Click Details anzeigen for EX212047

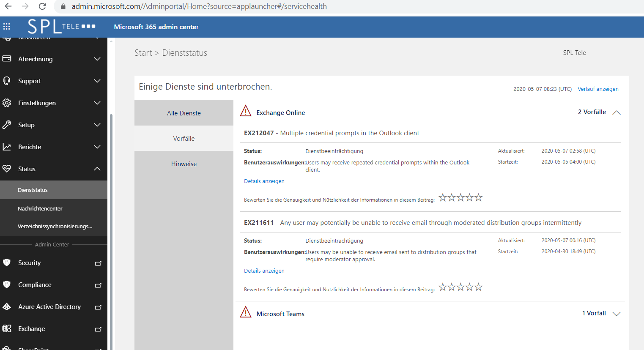point(264,181)
